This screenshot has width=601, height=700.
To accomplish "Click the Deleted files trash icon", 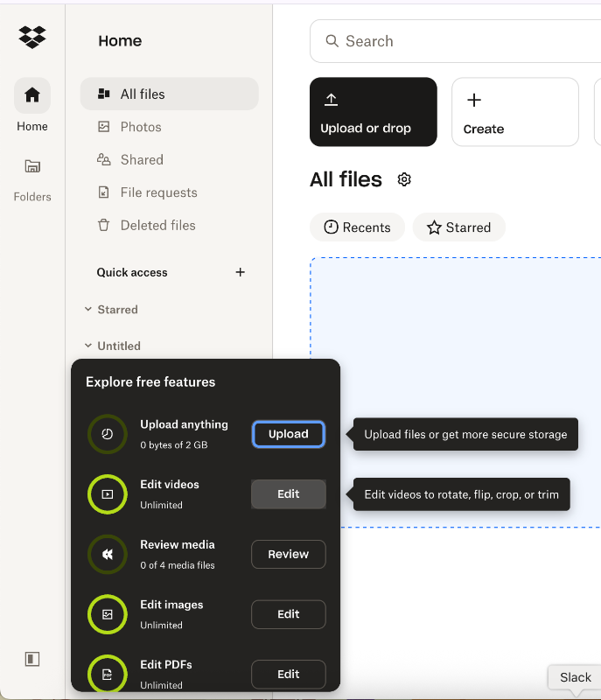I will (103, 225).
